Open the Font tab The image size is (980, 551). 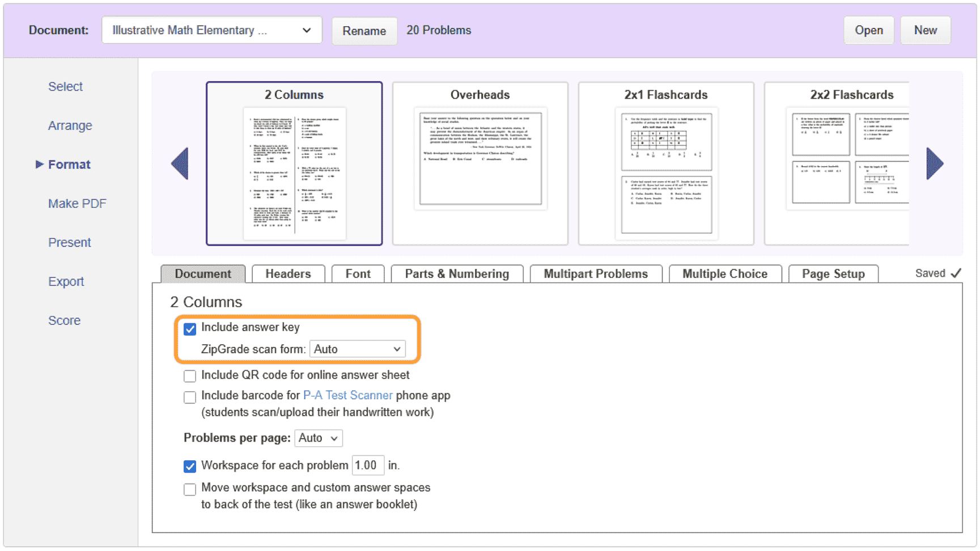(358, 274)
